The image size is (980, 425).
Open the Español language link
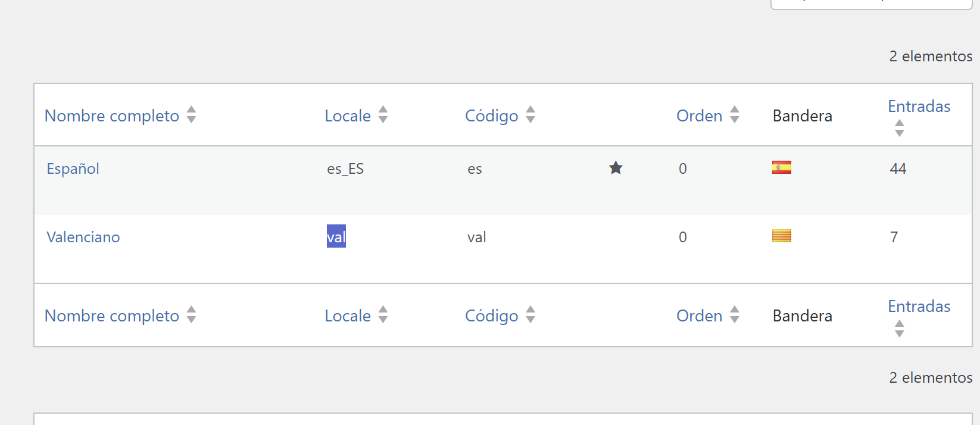[73, 168]
